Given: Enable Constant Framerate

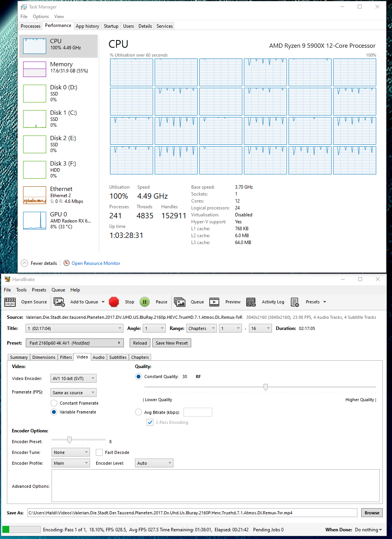Looking at the screenshot, I should click(x=53, y=403).
